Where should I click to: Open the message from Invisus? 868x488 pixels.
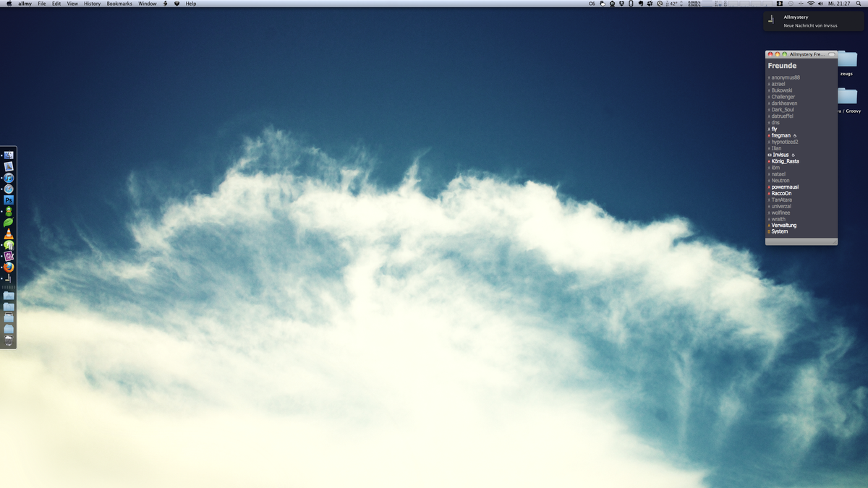coord(780,155)
